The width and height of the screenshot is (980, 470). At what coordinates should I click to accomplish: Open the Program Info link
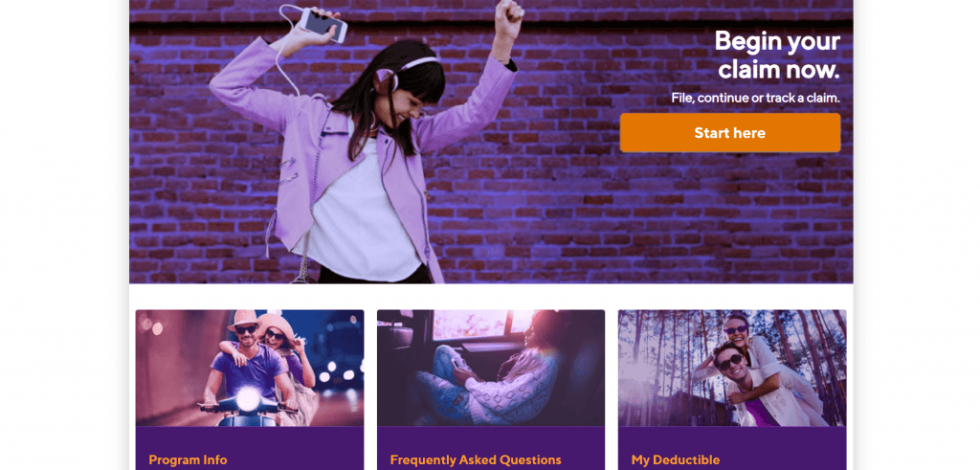point(188,460)
